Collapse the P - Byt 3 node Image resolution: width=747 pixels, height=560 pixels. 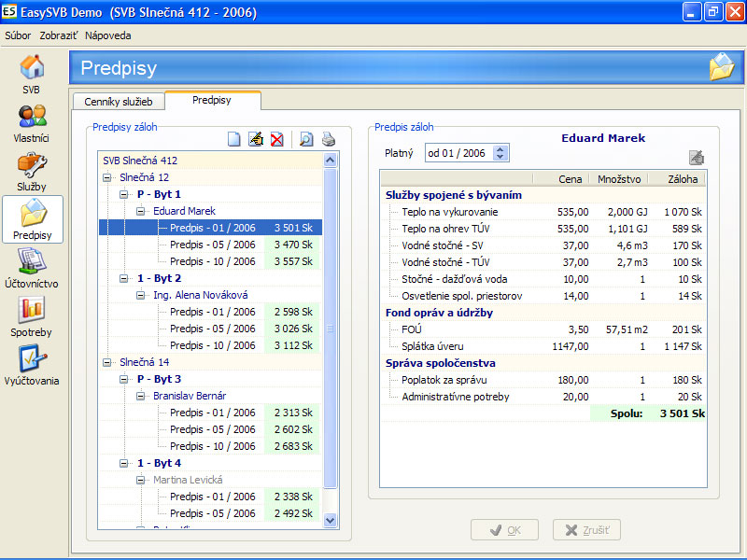pyautogui.click(x=124, y=379)
